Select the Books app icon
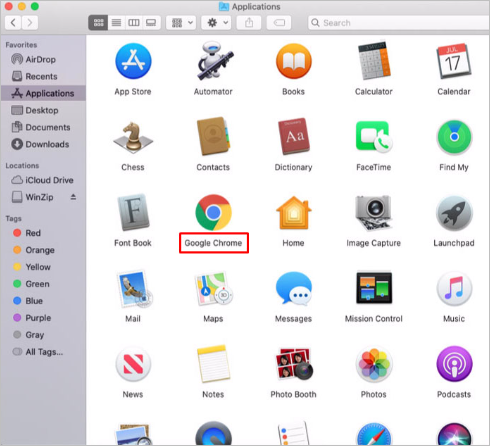Viewport: 490px width, 446px height. coord(294,61)
